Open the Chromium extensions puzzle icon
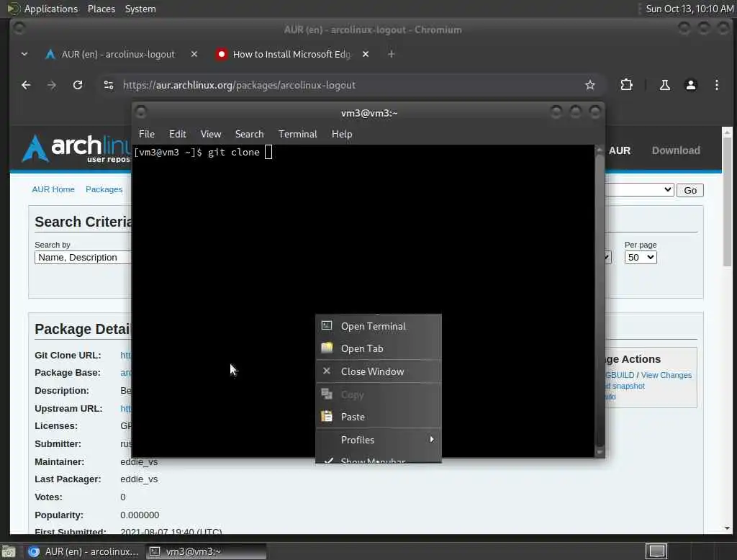The width and height of the screenshot is (737, 560). pos(626,85)
